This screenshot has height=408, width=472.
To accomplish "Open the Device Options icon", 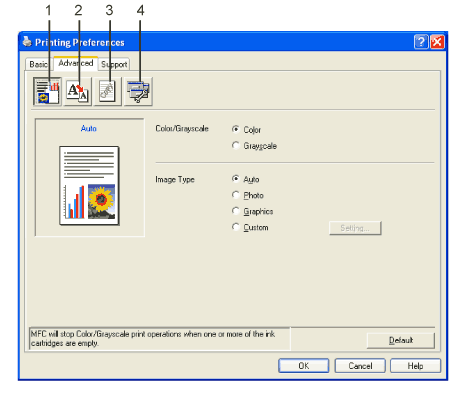I will (138, 91).
